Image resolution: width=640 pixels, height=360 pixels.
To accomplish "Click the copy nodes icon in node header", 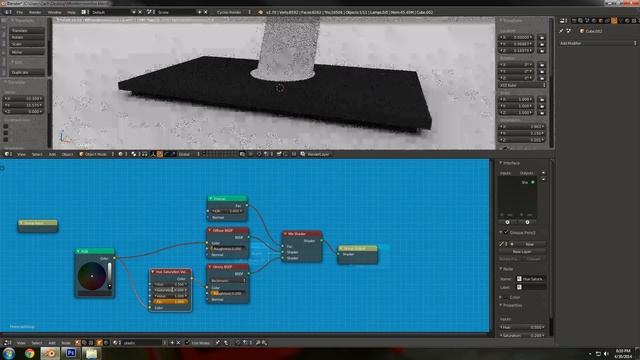I will 258,342.
